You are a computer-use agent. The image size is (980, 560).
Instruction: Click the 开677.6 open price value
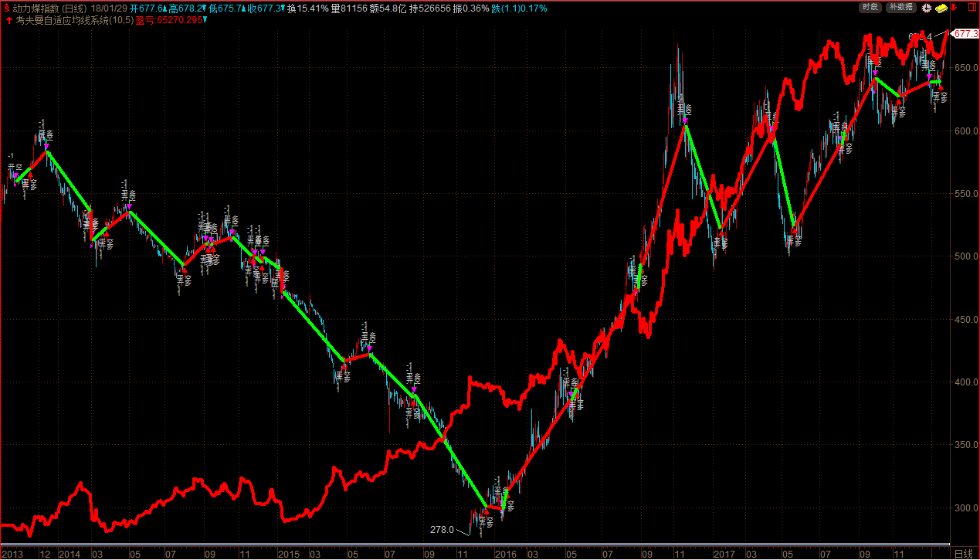coord(148,8)
